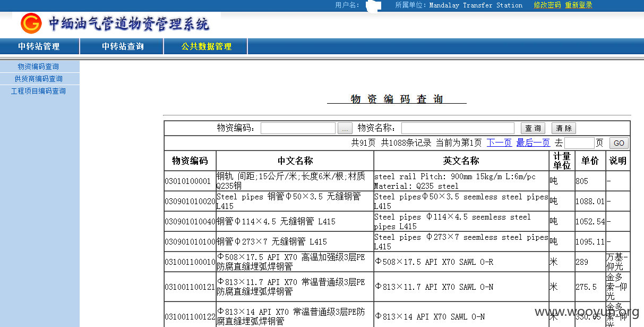Click the steel rail Pitch English cell
The width and height of the screenshot is (644, 327).
[x=461, y=181]
